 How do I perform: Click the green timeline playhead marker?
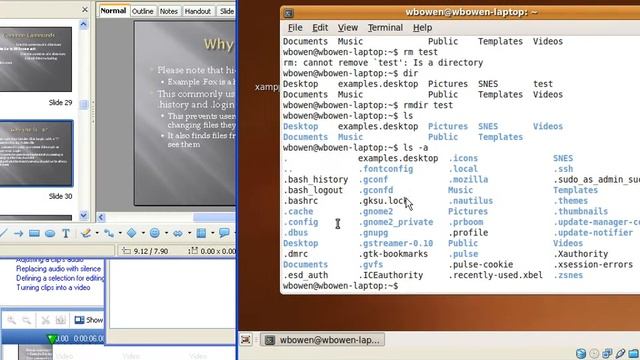pos(52,339)
